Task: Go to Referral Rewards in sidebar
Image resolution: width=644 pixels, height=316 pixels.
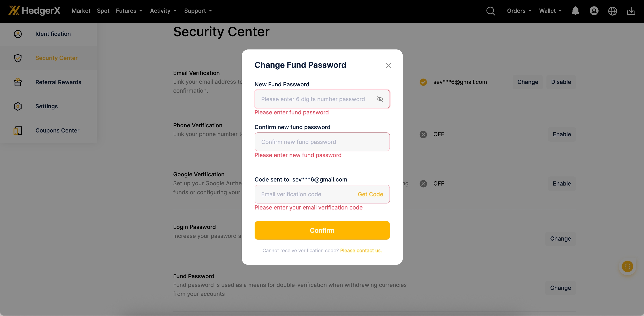Action: tap(58, 82)
